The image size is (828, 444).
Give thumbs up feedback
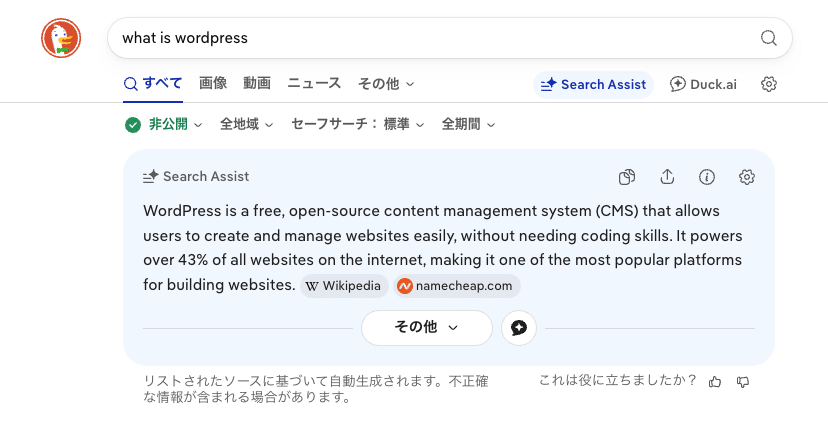[715, 382]
